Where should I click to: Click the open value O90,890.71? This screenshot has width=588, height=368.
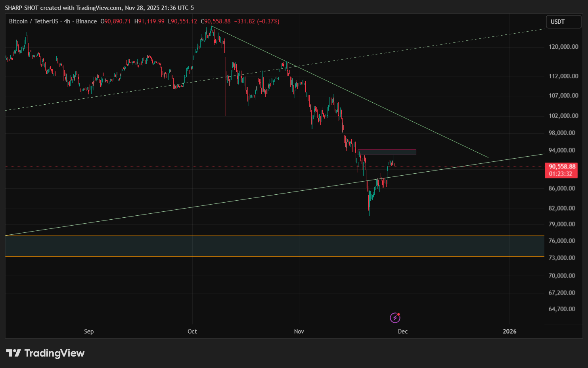click(115, 21)
